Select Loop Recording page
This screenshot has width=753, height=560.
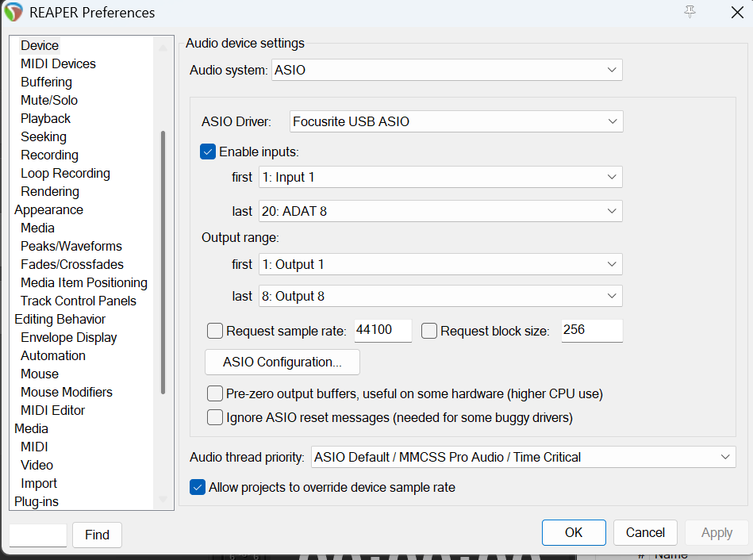pyautogui.click(x=65, y=174)
